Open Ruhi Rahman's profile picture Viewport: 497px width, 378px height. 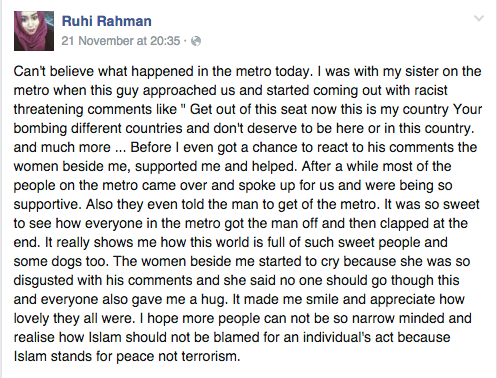coord(34,31)
